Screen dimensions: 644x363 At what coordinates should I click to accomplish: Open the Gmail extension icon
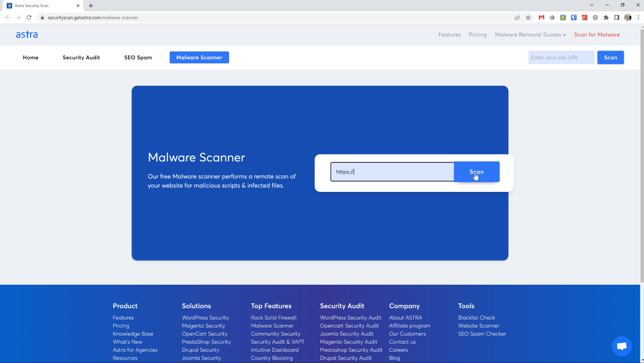[x=541, y=17]
